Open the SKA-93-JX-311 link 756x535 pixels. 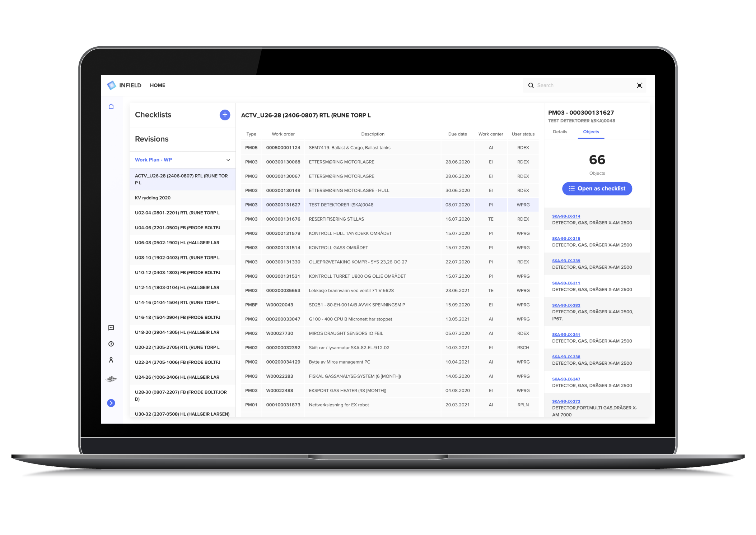566,283
